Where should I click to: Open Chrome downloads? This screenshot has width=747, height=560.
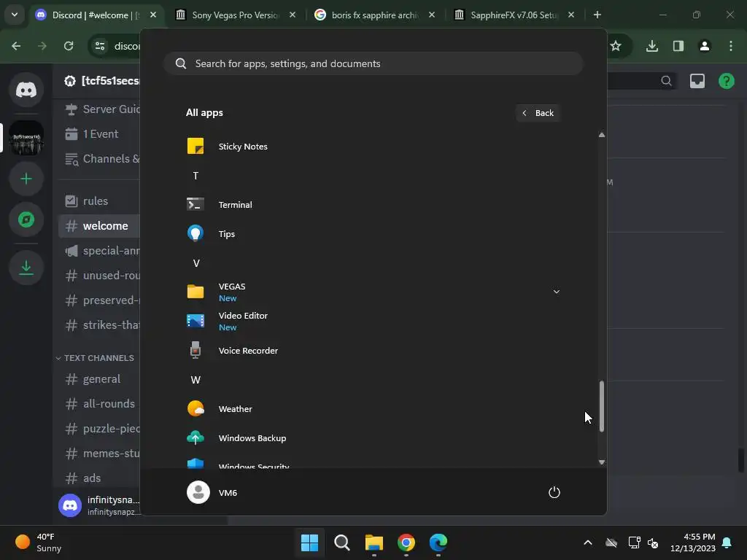click(651, 46)
